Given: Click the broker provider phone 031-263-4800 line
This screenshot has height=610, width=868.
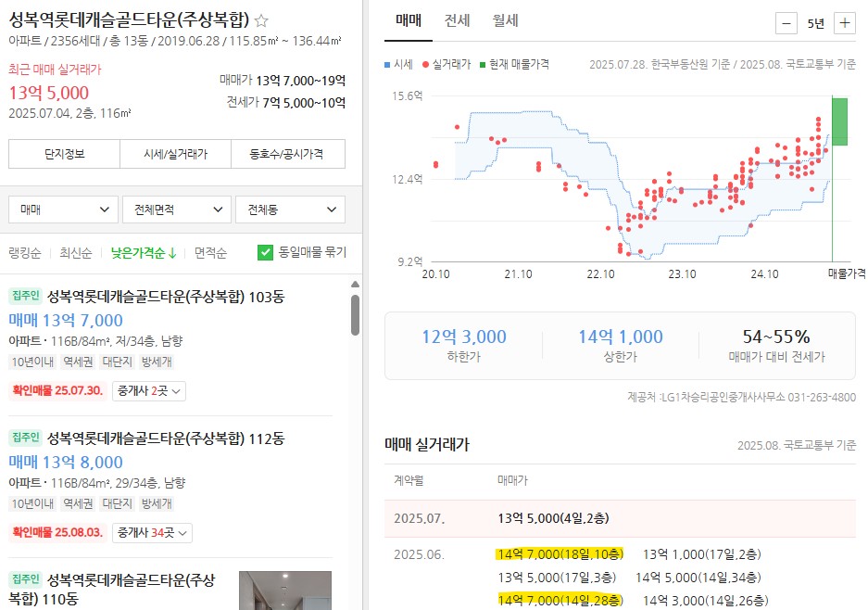Looking at the screenshot, I should [x=742, y=398].
